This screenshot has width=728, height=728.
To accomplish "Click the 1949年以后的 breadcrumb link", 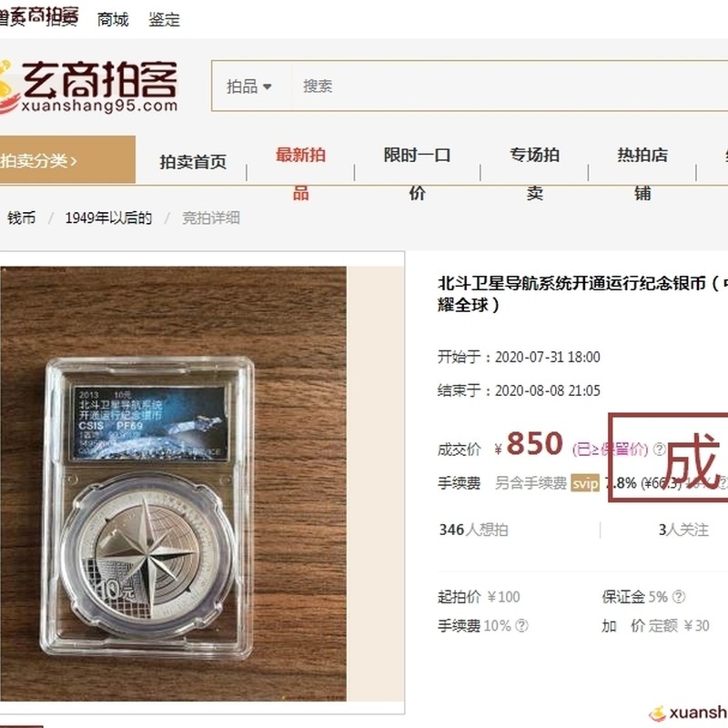I will coord(108,217).
